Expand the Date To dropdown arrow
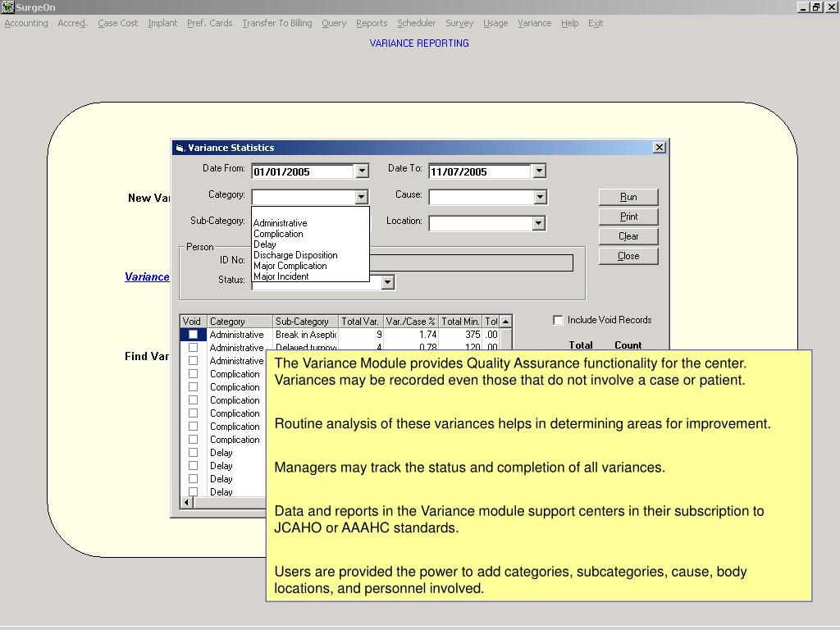840x630 pixels. coord(540,171)
